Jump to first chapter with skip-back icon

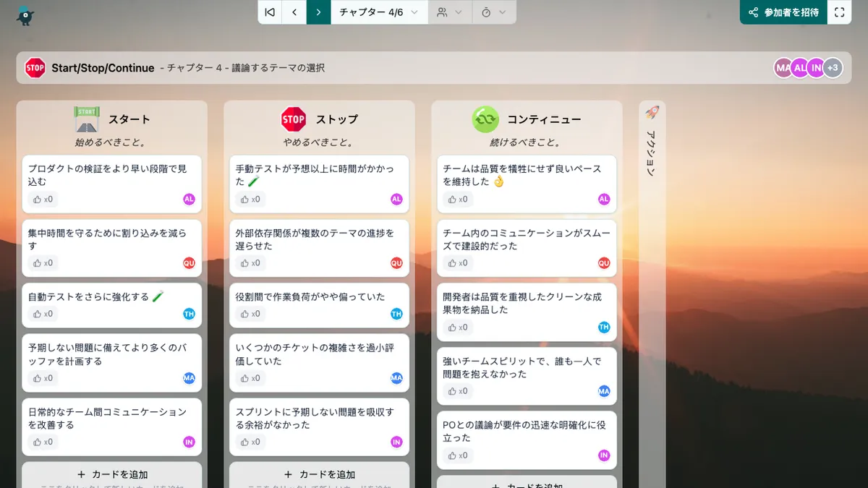[270, 12]
